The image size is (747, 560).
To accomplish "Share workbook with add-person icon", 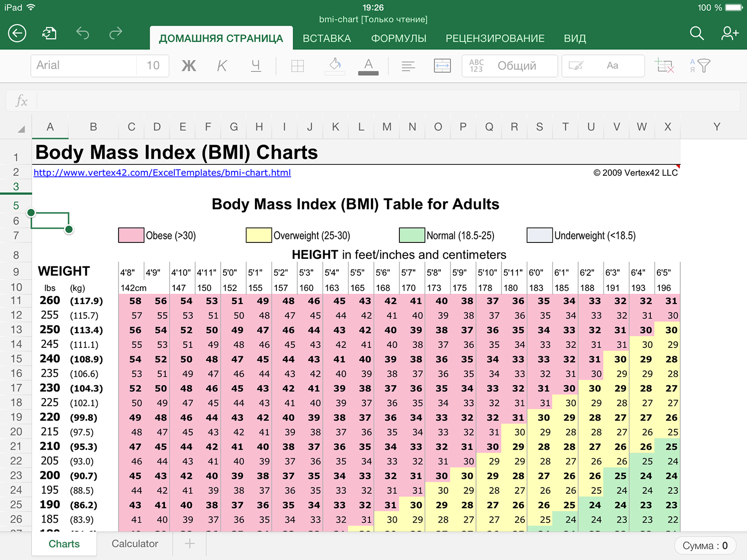I will point(730,33).
